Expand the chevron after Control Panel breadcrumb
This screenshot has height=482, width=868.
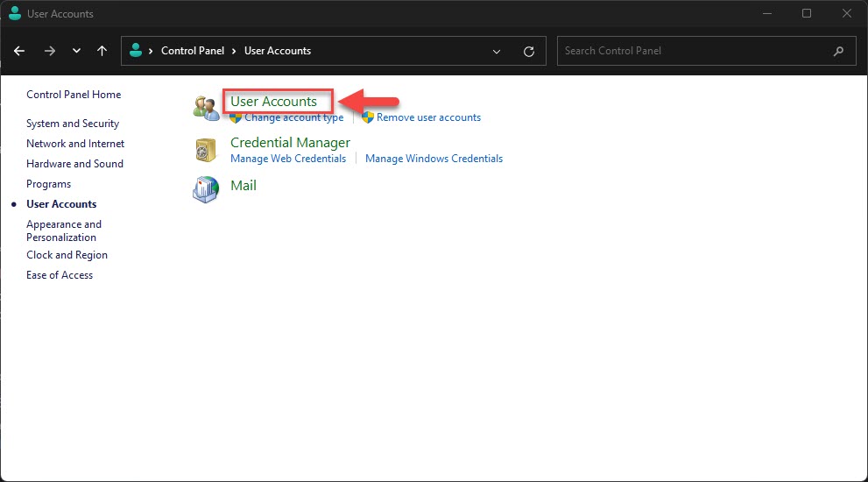click(x=235, y=51)
